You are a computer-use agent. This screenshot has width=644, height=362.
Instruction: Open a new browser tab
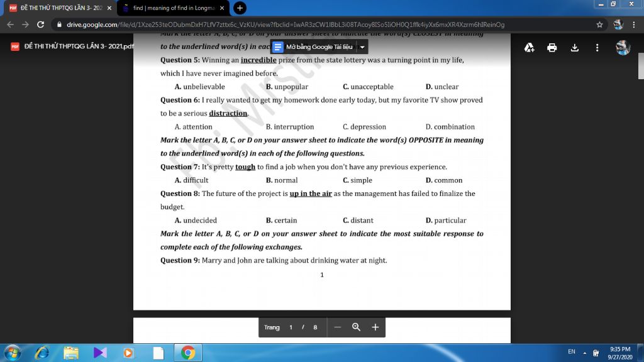tap(240, 8)
